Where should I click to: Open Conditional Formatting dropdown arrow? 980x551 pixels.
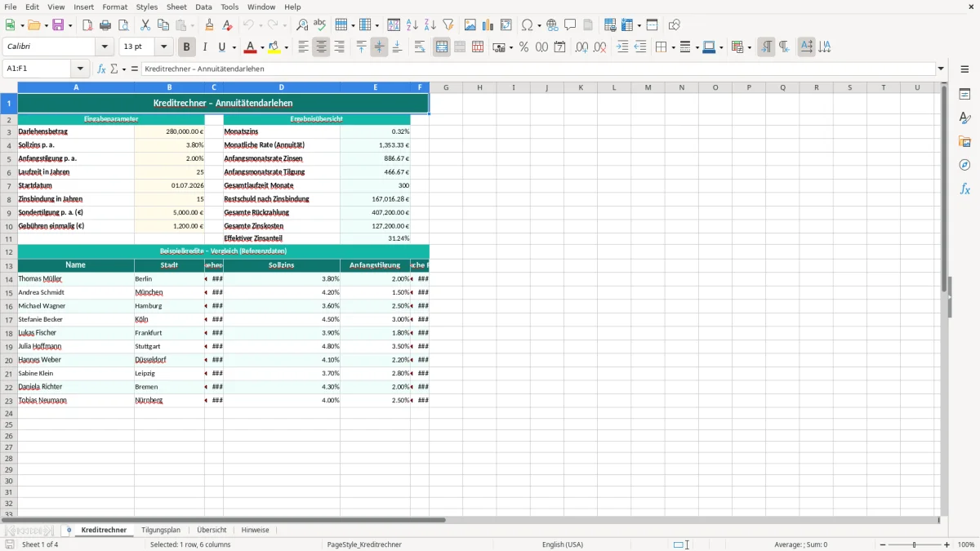click(x=749, y=47)
